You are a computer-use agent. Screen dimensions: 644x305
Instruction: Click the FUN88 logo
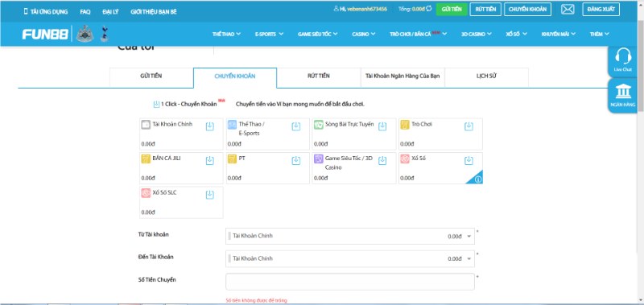[45, 34]
